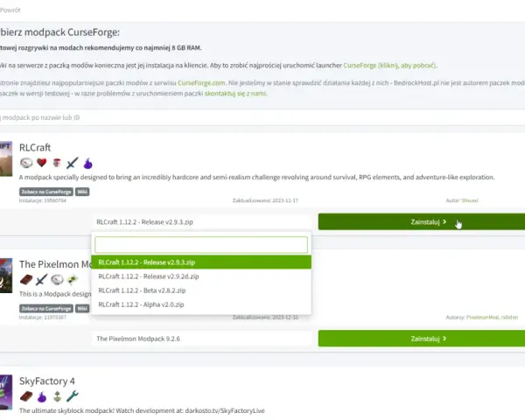Open the RLCraft version dropdown
525x420 pixels.
201,222
